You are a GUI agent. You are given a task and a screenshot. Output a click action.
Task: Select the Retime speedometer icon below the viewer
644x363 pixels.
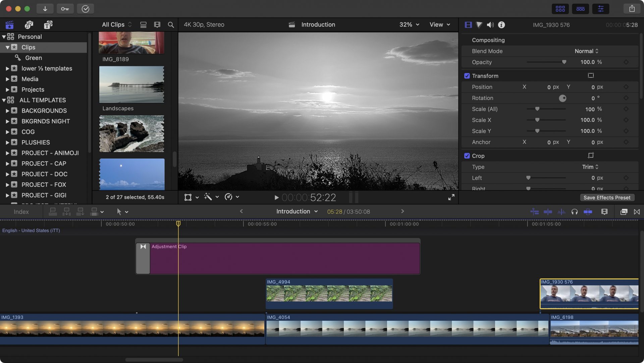(229, 197)
